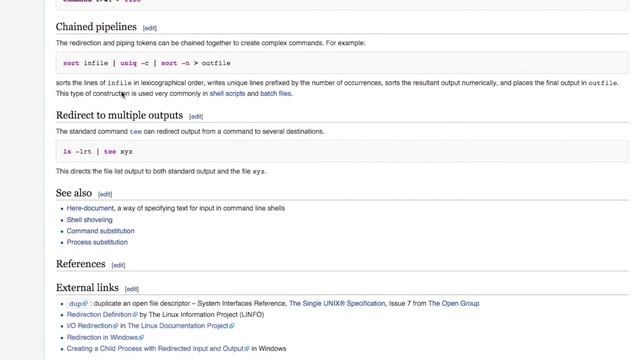
Task: Open the Command substitution link
Action: pos(100,231)
